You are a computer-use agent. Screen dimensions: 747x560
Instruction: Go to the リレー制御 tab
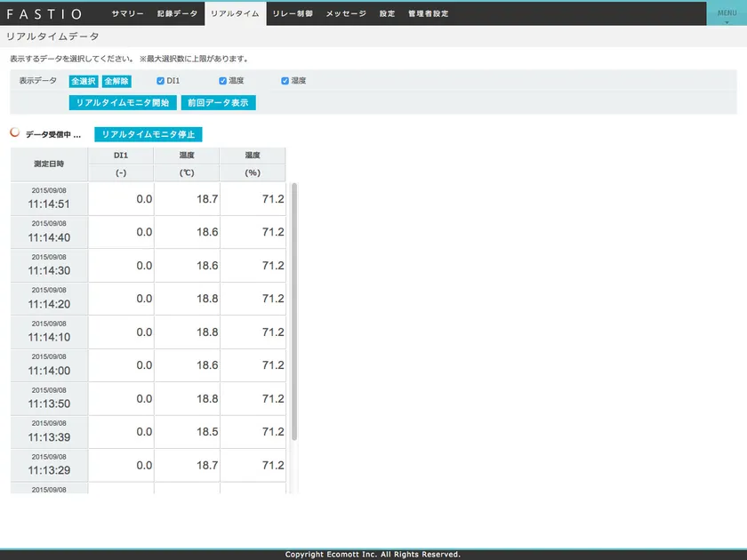tap(293, 14)
